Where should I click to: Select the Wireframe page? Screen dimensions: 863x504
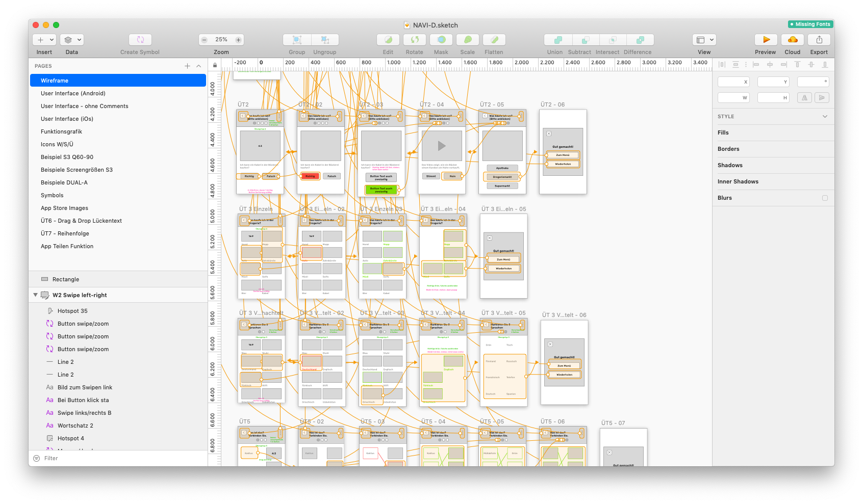pos(118,81)
